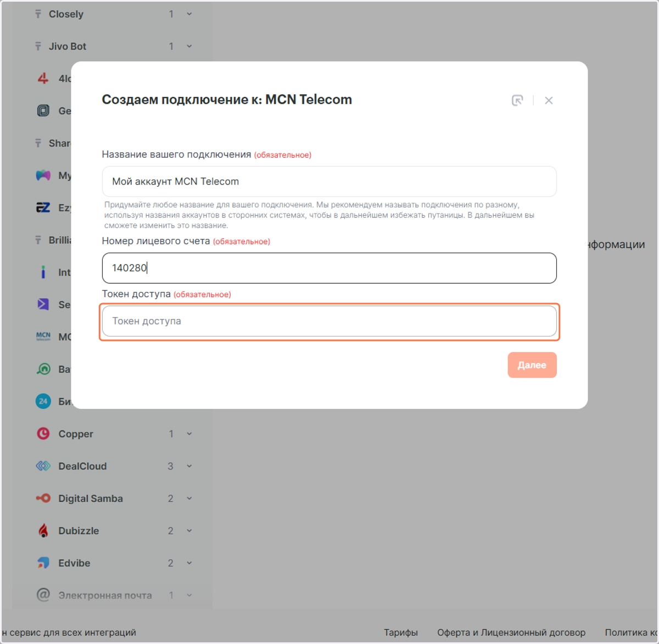This screenshot has width=659, height=644.
Task: Click the Edvibe logo icon
Action: (x=43, y=563)
